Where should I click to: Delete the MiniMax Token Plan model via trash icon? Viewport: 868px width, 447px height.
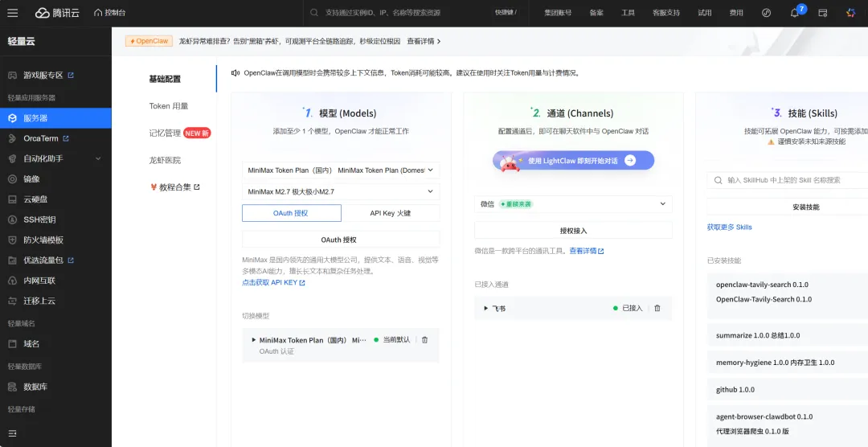[424, 340]
